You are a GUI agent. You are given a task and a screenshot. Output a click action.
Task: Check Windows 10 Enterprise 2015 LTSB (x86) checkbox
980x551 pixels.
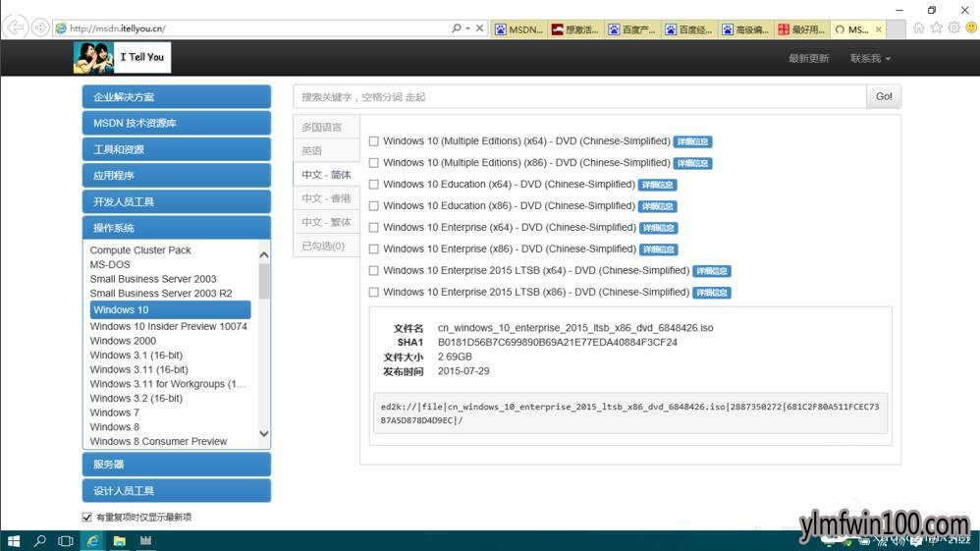click(x=374, y=292)
